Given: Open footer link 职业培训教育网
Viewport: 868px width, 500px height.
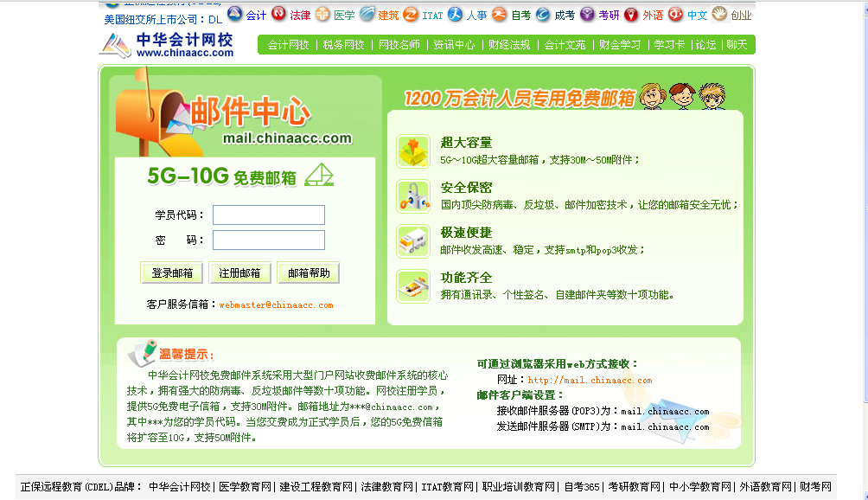Looking at the screenshot, I should [519, 487].
